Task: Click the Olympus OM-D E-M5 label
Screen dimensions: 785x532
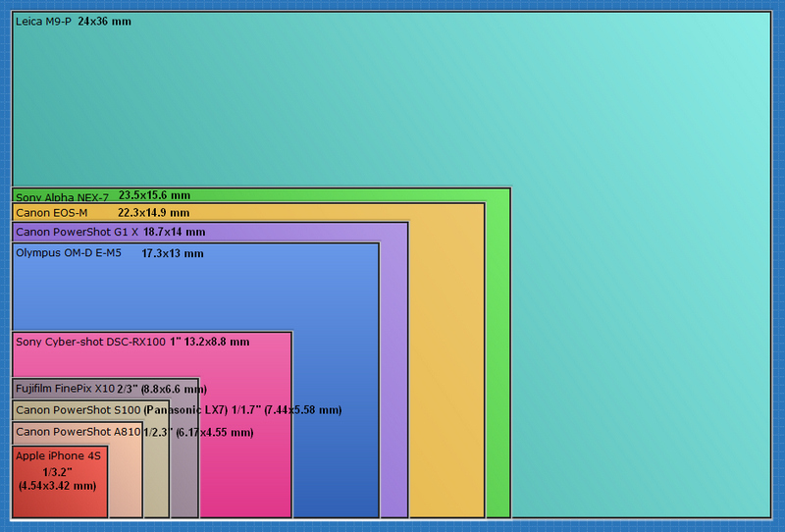Action: pos(69,253)
